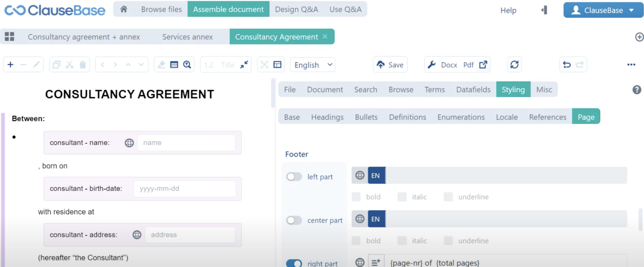Export the document as Docx

[x=449, y=65]
